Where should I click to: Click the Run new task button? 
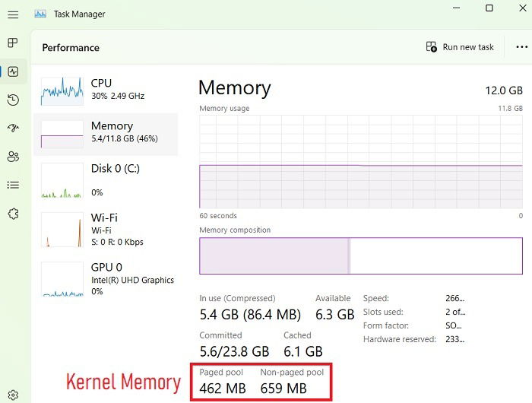click(460, 47)
